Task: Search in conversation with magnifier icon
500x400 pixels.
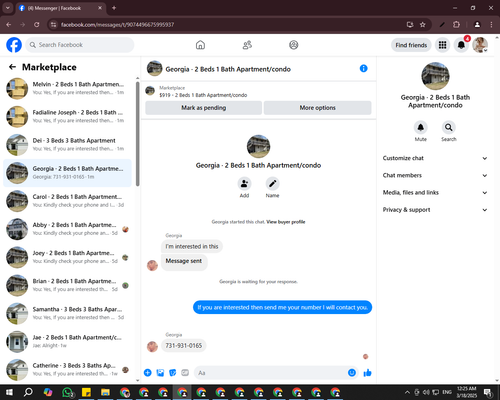Action: click(x=449, y=127)
